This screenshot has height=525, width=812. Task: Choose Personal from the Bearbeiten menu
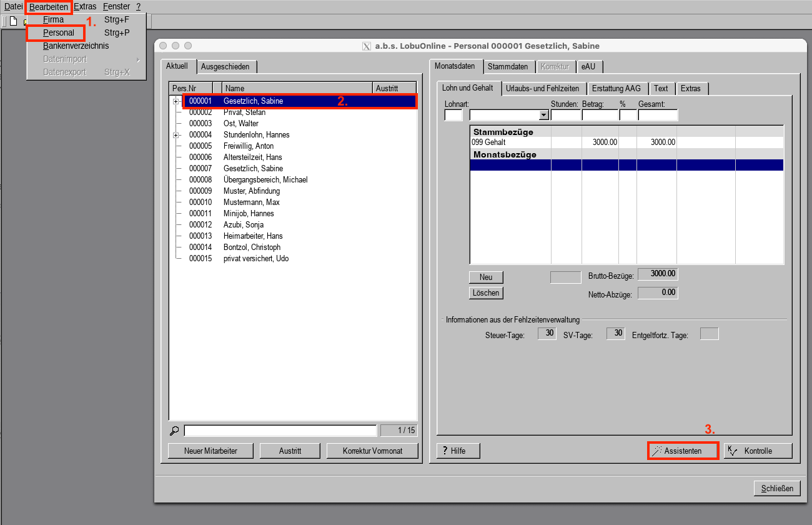59,32
